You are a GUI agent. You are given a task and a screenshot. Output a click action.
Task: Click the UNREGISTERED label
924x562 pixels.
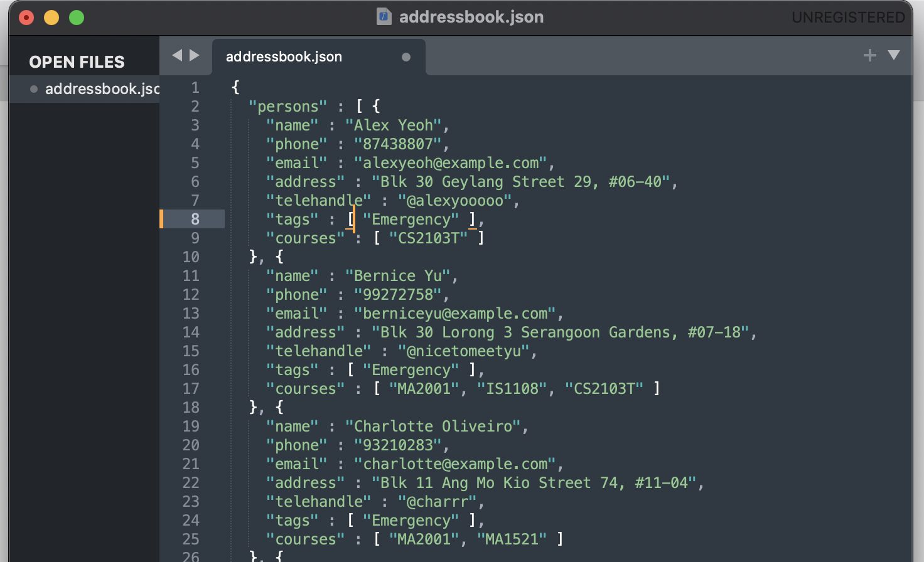tap(848, 18)
